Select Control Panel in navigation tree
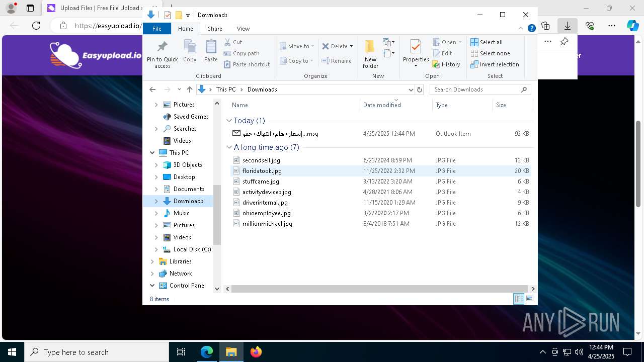The height and width of the screenshot is (362, 644). click(187, 286)
